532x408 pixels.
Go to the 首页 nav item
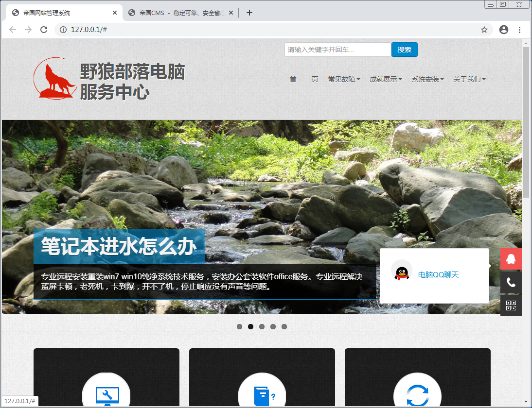[303, 79]
